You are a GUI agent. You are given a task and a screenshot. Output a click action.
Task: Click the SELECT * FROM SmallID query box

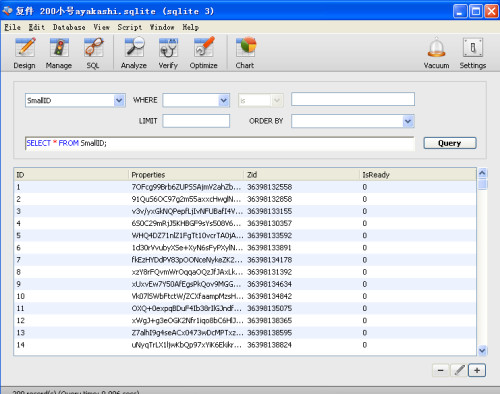click(x=220, y=143)
